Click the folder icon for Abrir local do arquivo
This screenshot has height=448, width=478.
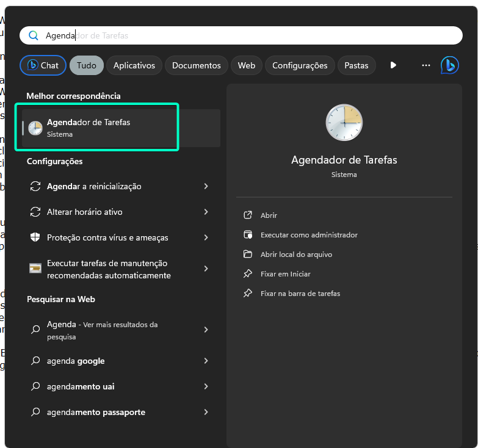point(248,255)
